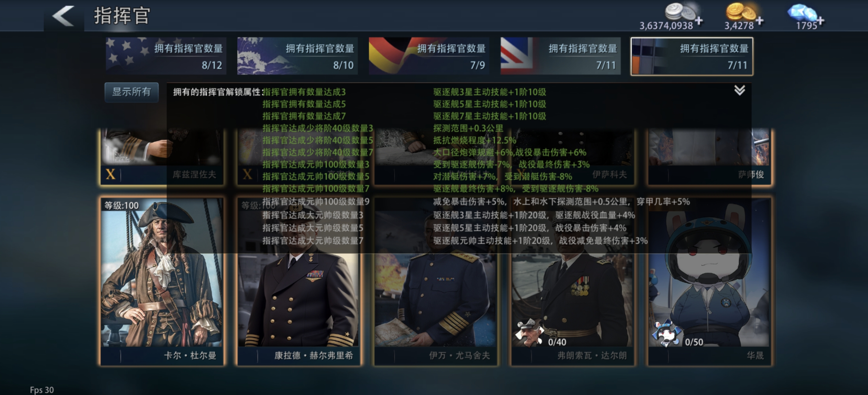
Task: Add diamonds with plus icon
Action: [821, 20]
